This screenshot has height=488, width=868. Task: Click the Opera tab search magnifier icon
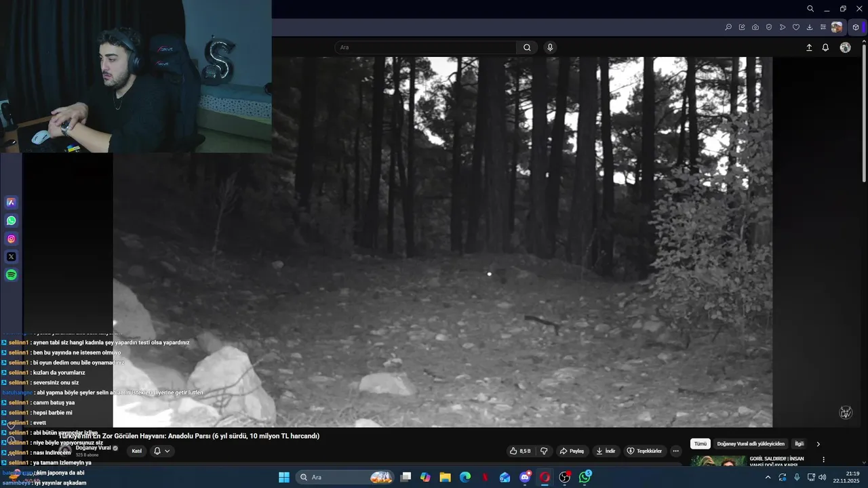pyautogui.click(x=810, y=9)
